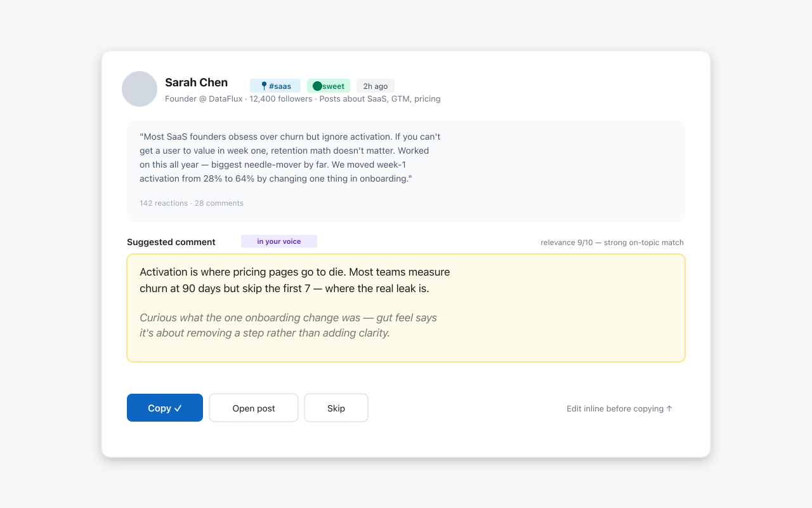The height and width of the screenshot is (508, 812).
Task: Expand the relevance 9/10 score details
Action: pyautogui.click(x=612, y=242)
